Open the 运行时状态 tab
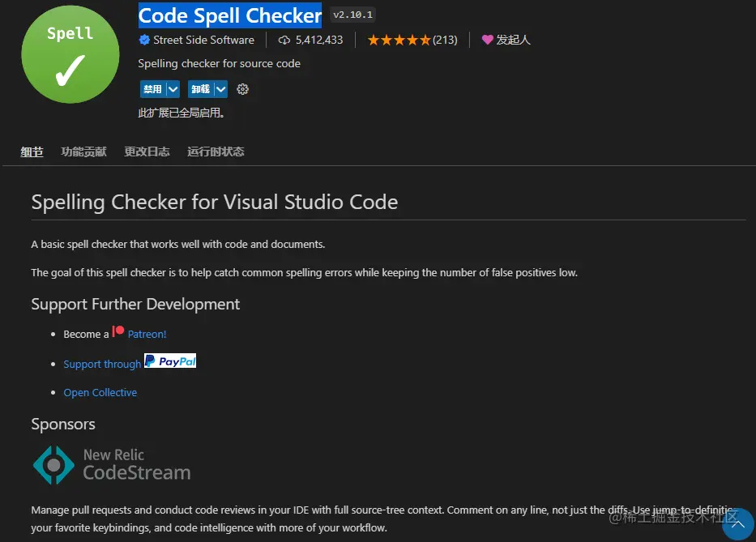This screenshot has height=542, width=756. pos(216,152)
